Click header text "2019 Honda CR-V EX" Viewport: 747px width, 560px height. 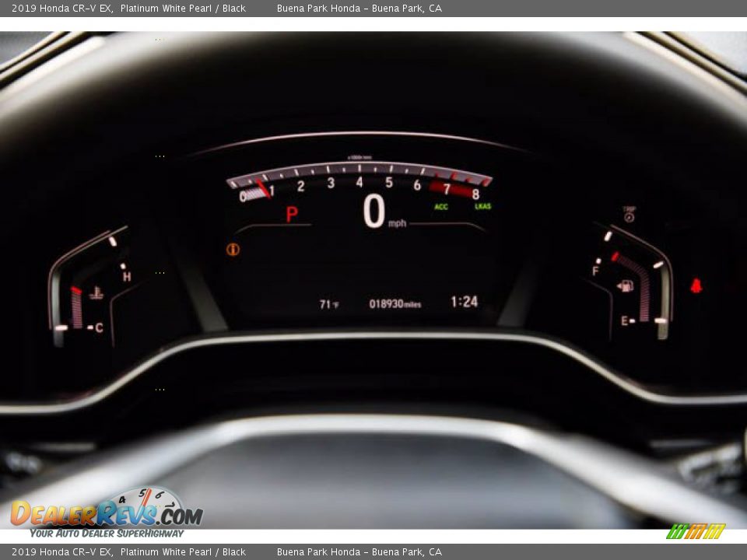62,8
